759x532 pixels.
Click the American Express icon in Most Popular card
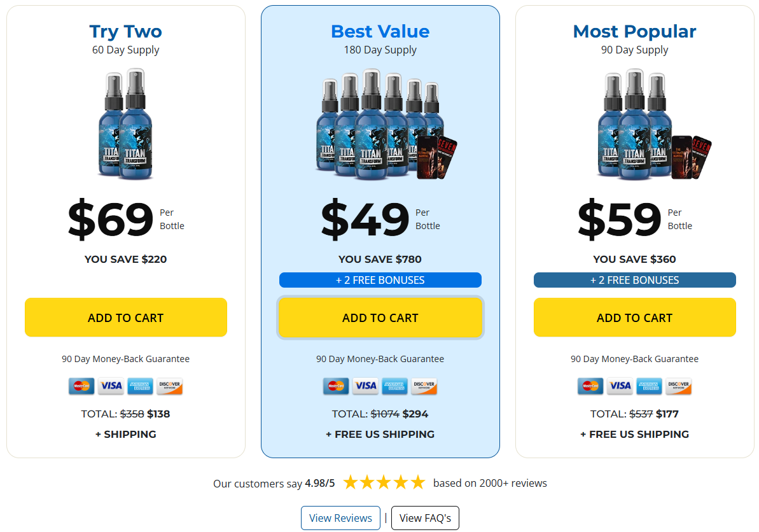coord(649,386)
